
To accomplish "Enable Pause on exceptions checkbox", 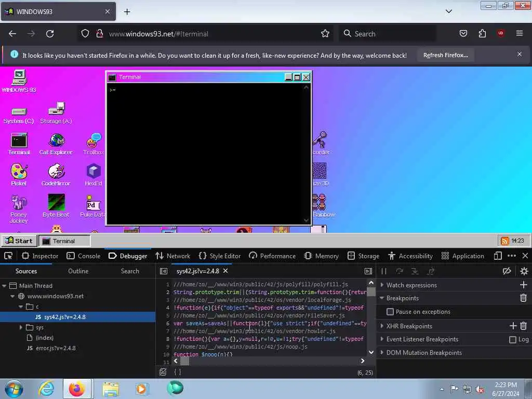I will (390, 312).
